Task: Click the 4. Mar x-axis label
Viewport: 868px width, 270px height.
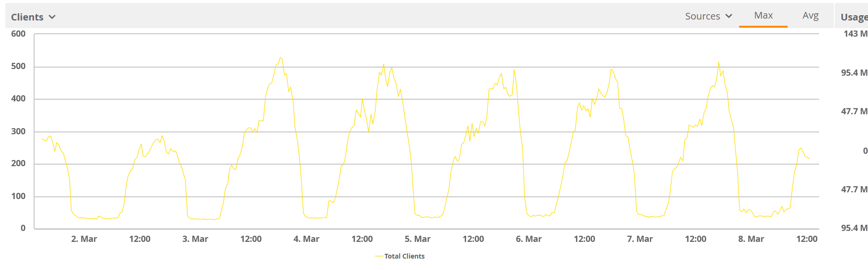Action: point(306,239)
